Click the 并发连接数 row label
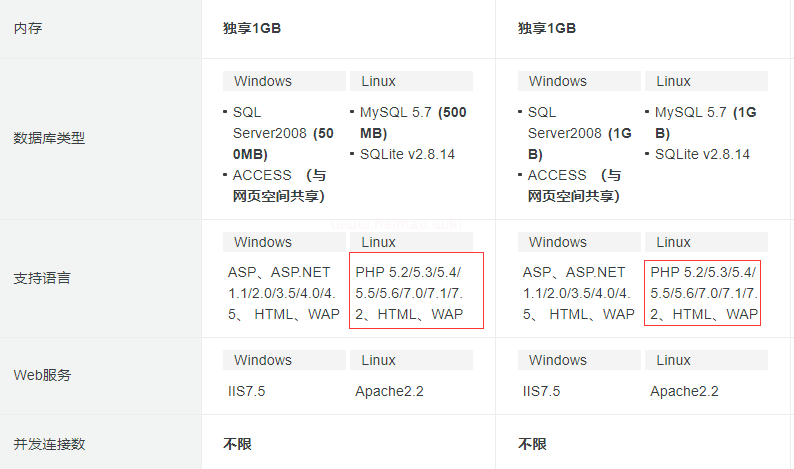Image resolution: width=794 pixels, height=469 pixels. [x=49, y=443]
